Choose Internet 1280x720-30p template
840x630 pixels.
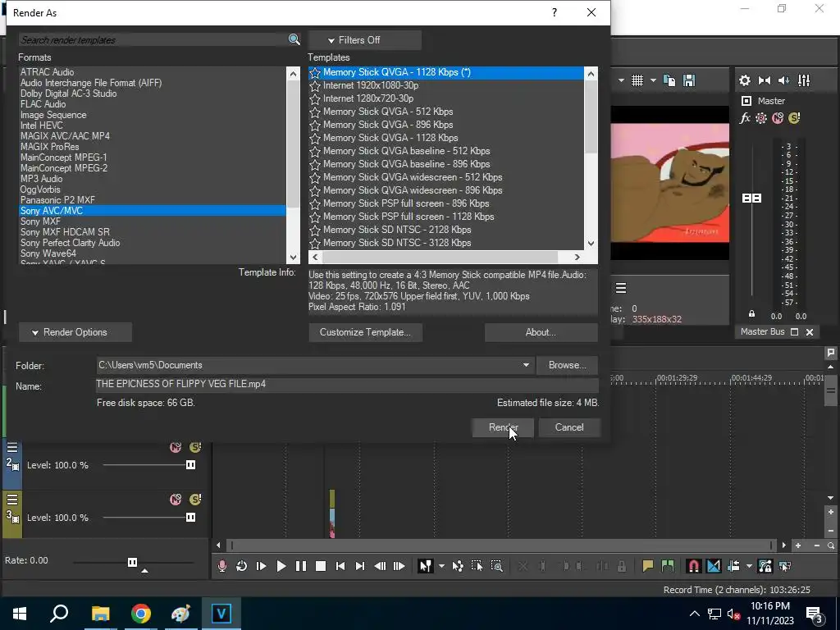[368, 98]
